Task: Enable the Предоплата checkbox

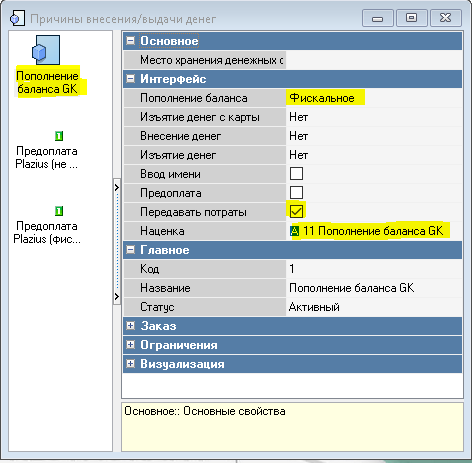Action: coord(296,193)
